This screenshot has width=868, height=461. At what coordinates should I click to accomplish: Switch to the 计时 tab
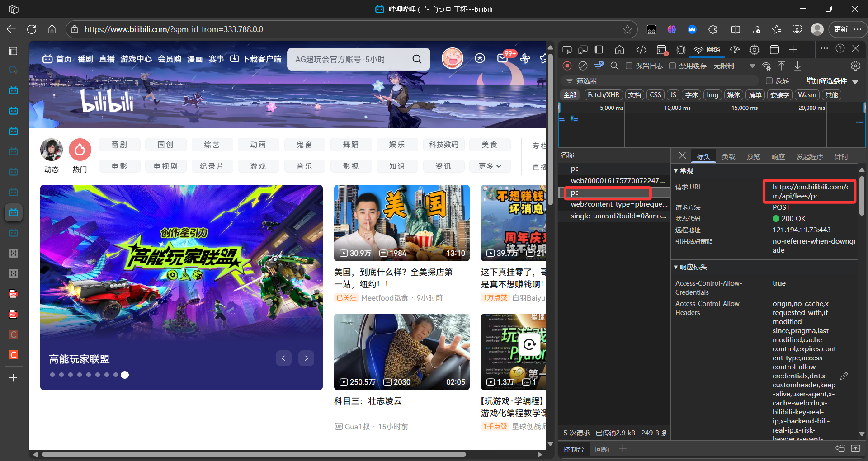click(841, 156)
